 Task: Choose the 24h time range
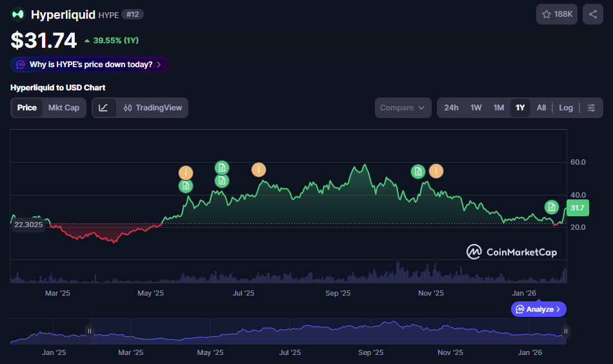(x=451, y=108)
